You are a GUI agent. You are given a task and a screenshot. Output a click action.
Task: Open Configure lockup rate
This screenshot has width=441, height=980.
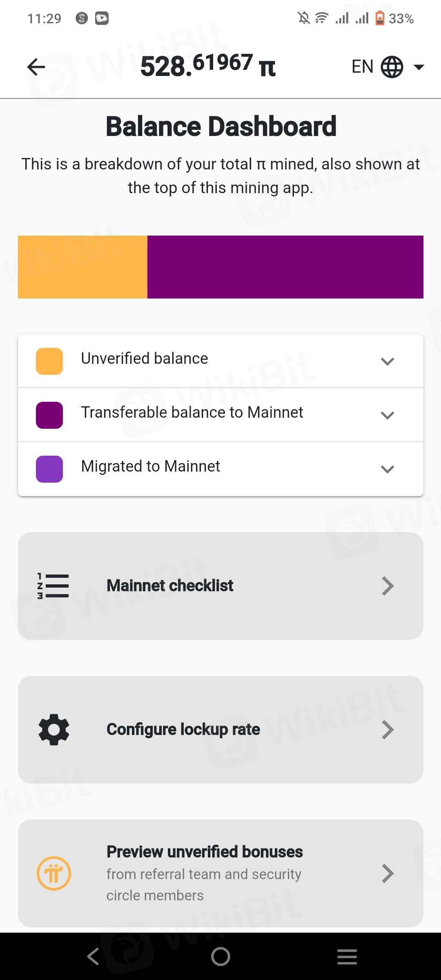[x=220, y=730]
